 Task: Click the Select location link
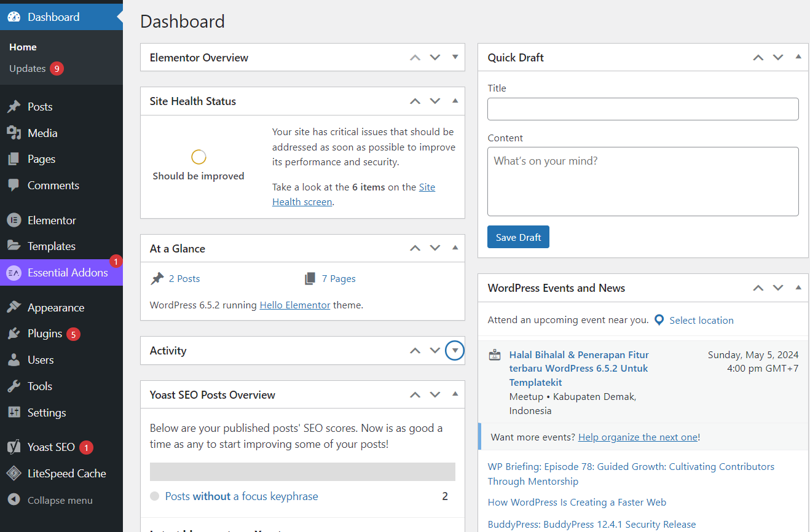[x=701, y=320]
